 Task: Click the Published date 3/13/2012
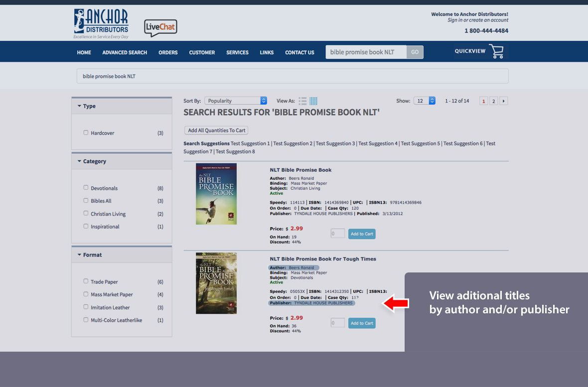pyautogui.click(x=393, y=214)
